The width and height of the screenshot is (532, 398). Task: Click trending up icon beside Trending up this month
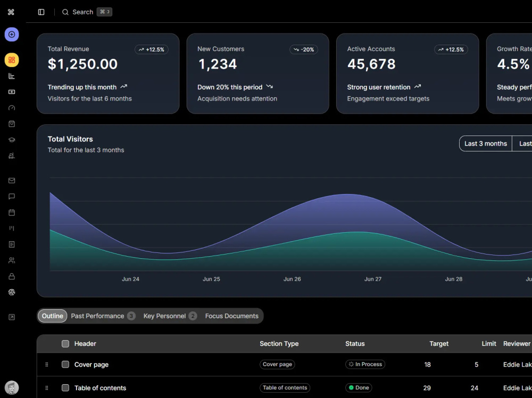coord(124,87)
